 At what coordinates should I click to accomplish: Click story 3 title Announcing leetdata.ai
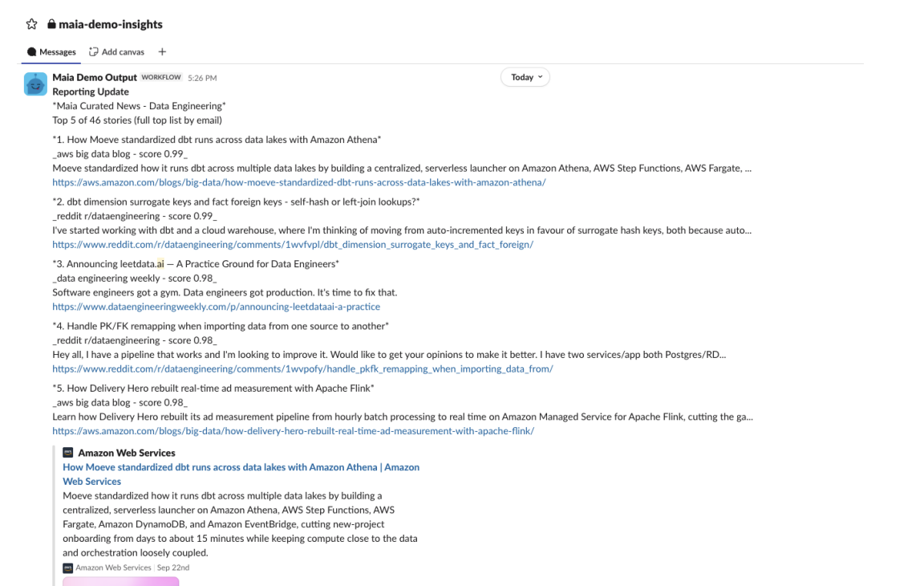pyautogui.click(x=196, y=264)
